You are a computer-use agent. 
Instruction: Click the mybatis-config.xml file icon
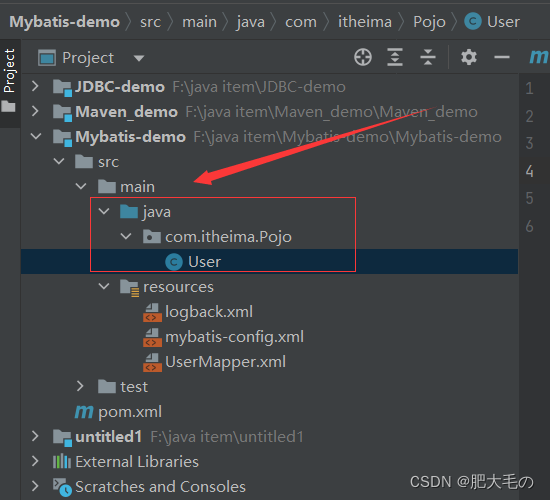(x=152, y=337)
